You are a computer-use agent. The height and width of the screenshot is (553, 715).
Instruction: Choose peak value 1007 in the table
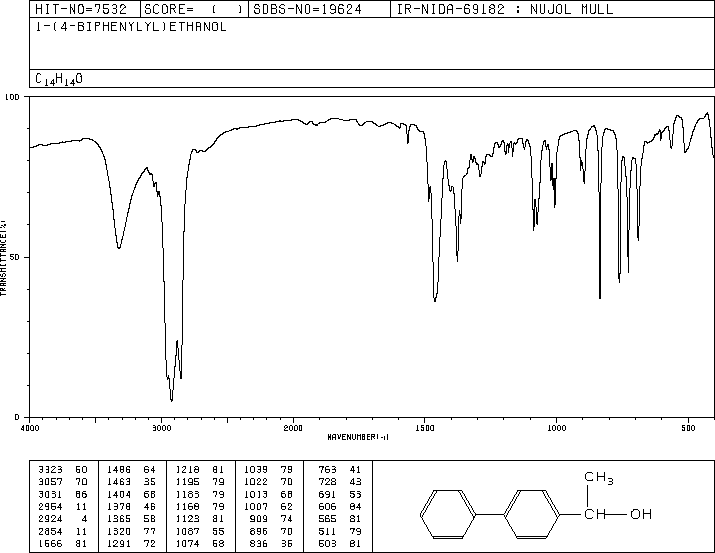(x=256, y=506)
